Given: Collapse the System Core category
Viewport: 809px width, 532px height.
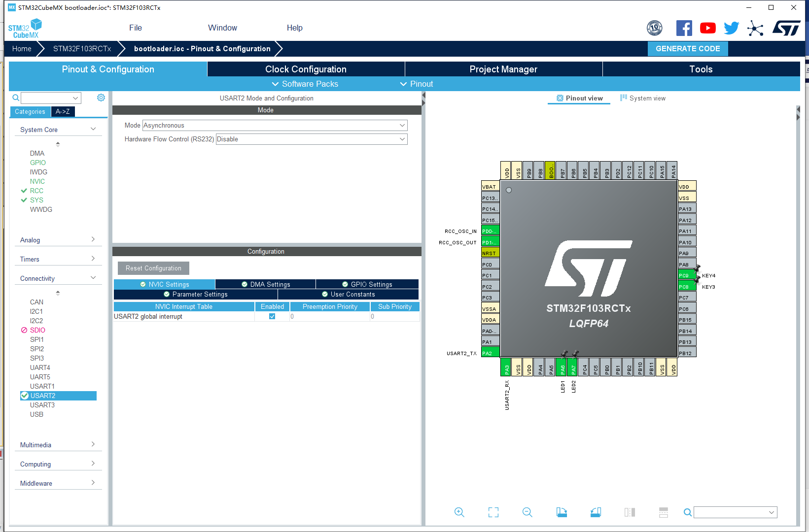Looking at the screenshot, I should point(58,130).
